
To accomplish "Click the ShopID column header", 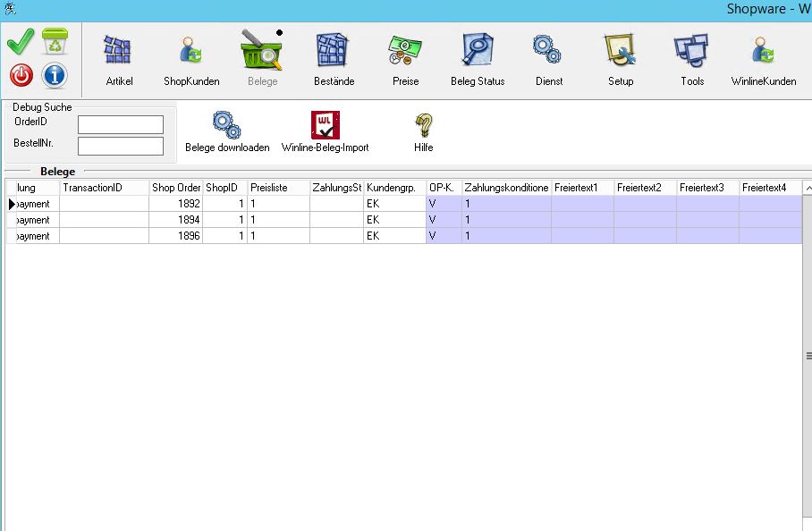I will pos(224,188).
